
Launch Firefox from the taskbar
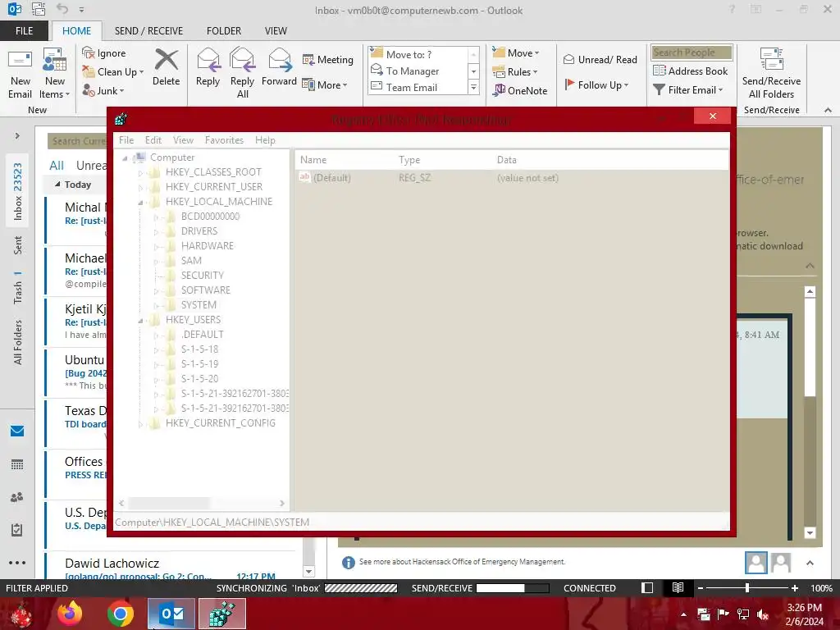point(71,614)
